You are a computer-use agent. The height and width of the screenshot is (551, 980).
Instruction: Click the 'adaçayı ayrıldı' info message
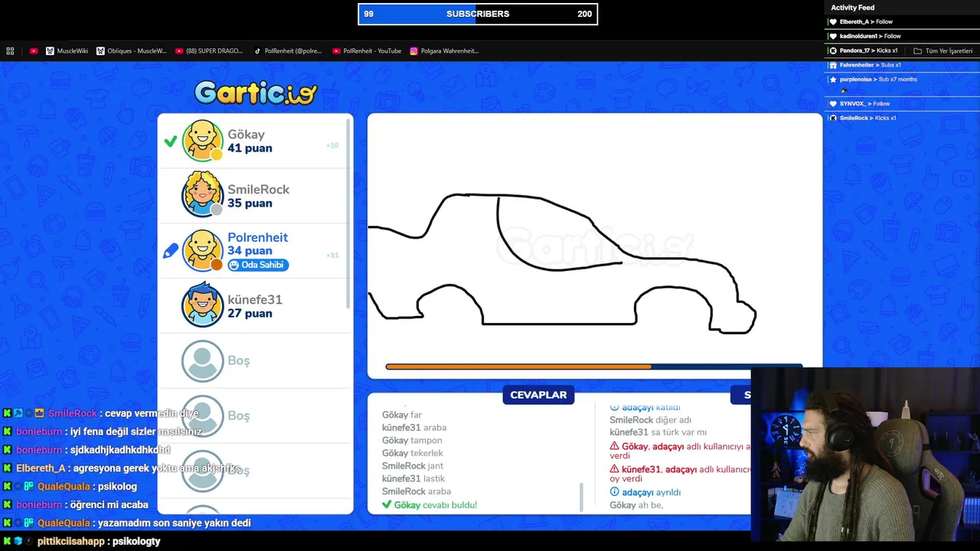(645, 492)
